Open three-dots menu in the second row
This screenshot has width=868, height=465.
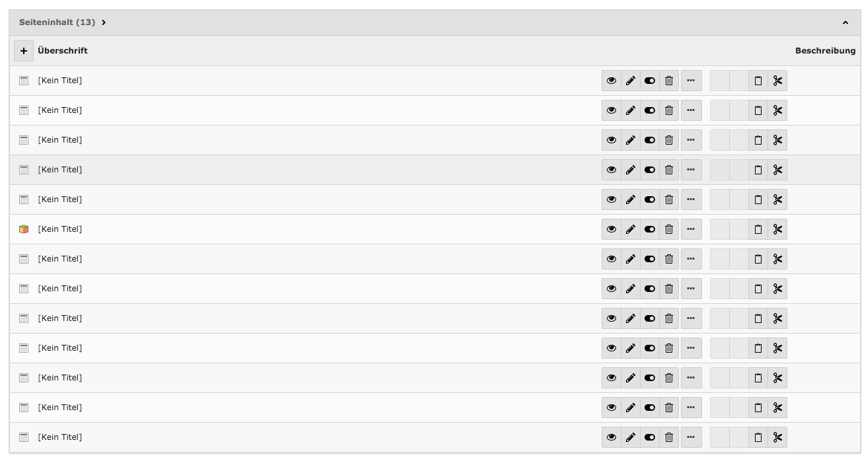(x=691, y=110)
